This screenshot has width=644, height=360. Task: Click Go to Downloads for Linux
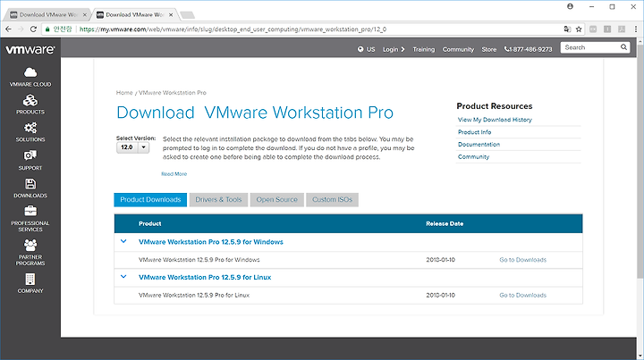click(522, 295)
